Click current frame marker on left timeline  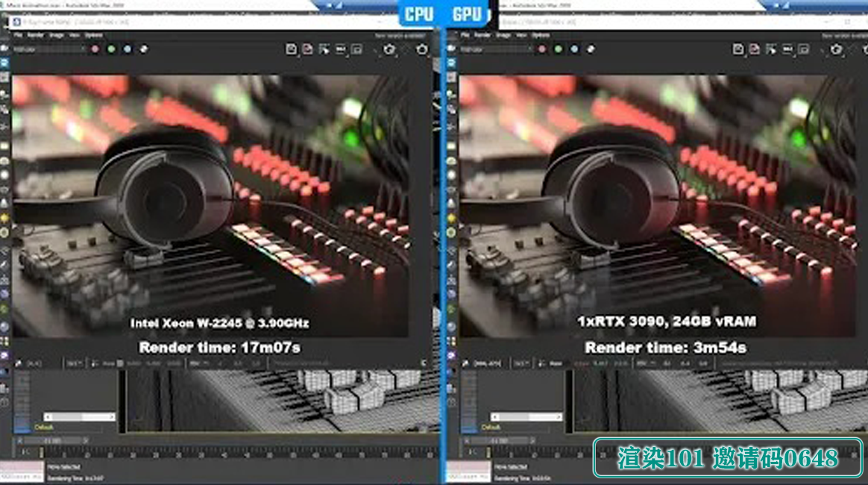41,452
